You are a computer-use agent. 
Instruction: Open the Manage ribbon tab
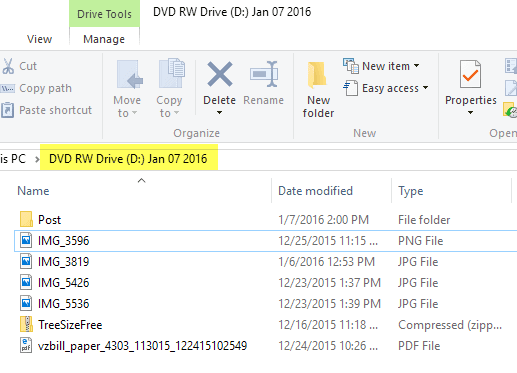[x=104, y=39]
